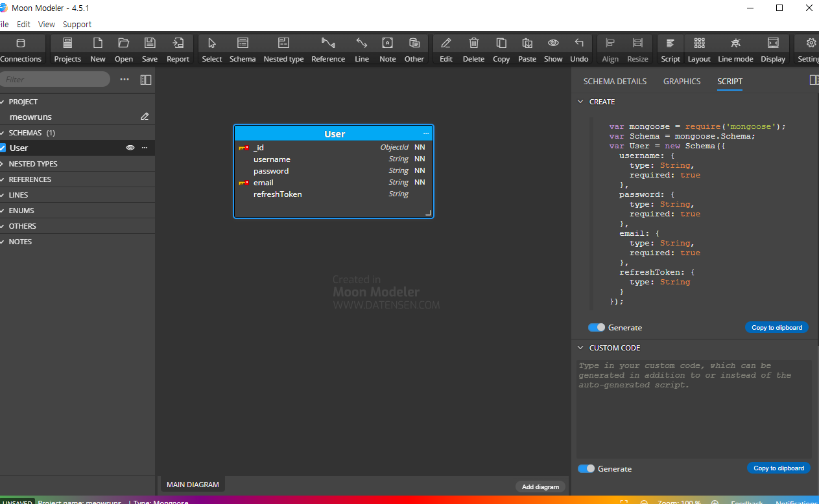Image resolution: width=819 pixels, height=504 pixels.
Task: Select the email field row
Action: coord(333,183)
